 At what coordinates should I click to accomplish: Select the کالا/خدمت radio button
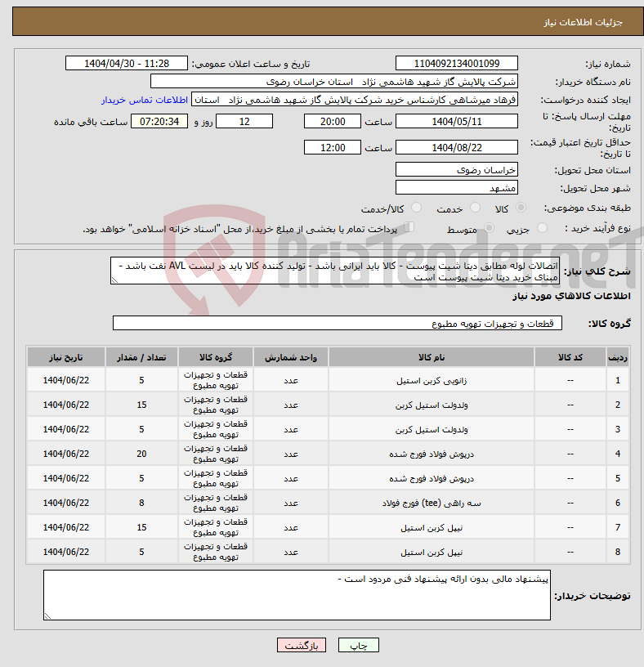click(x=416, y=209)
